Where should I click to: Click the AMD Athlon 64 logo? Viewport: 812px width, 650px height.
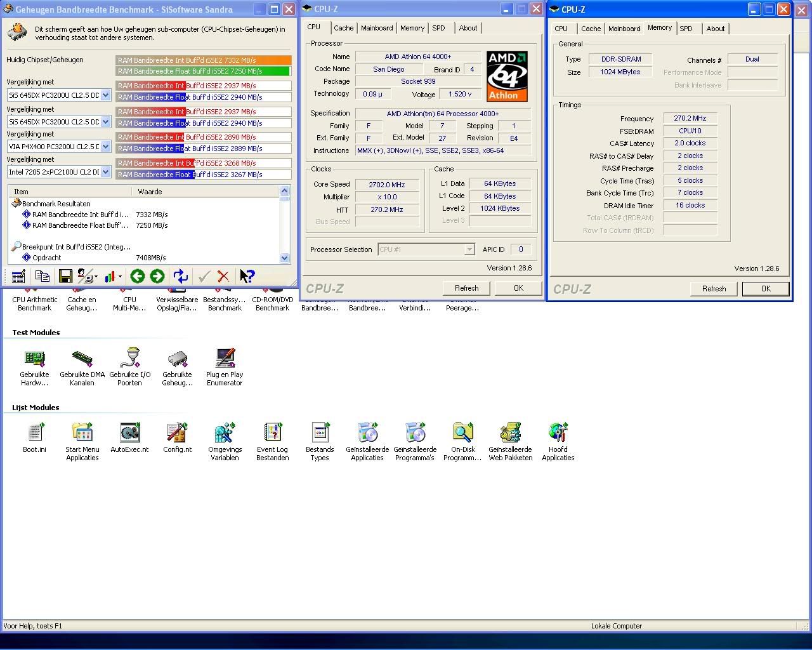pyautogui.click(x=507, y=76)
